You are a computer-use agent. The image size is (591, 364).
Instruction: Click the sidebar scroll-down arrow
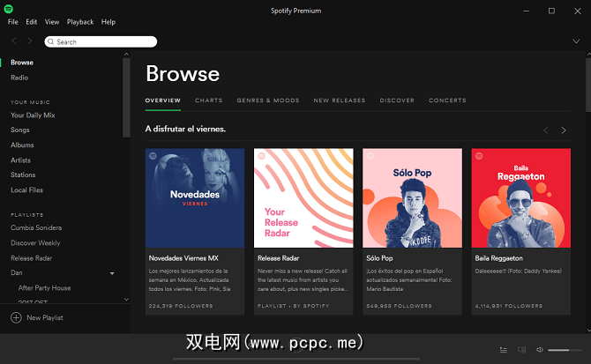[x=127, y=300]
